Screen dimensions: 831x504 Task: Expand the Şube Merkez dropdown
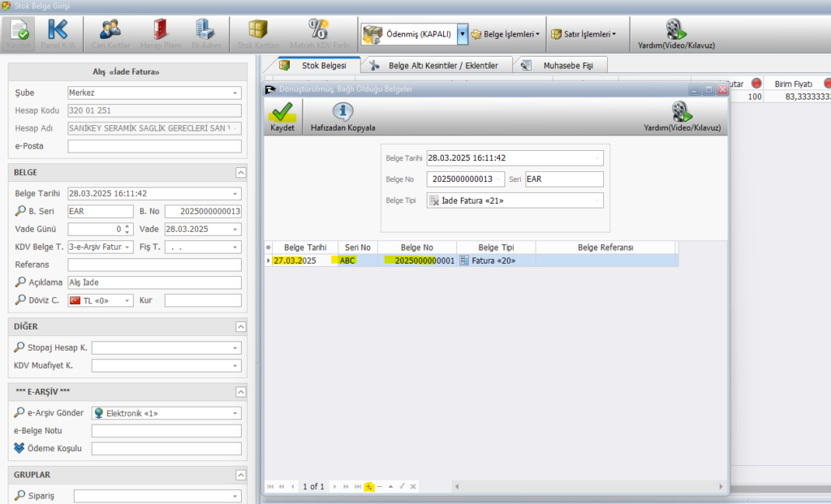click(235, 93)
